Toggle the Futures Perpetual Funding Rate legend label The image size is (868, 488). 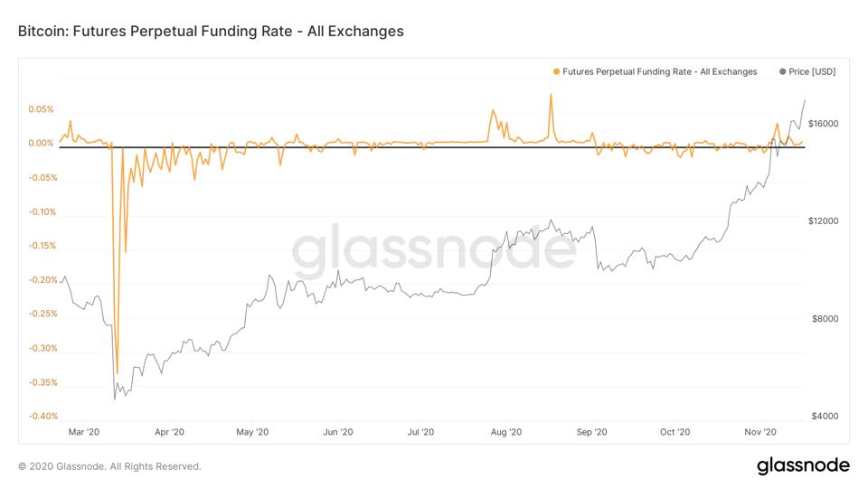[x=659, y=71]
